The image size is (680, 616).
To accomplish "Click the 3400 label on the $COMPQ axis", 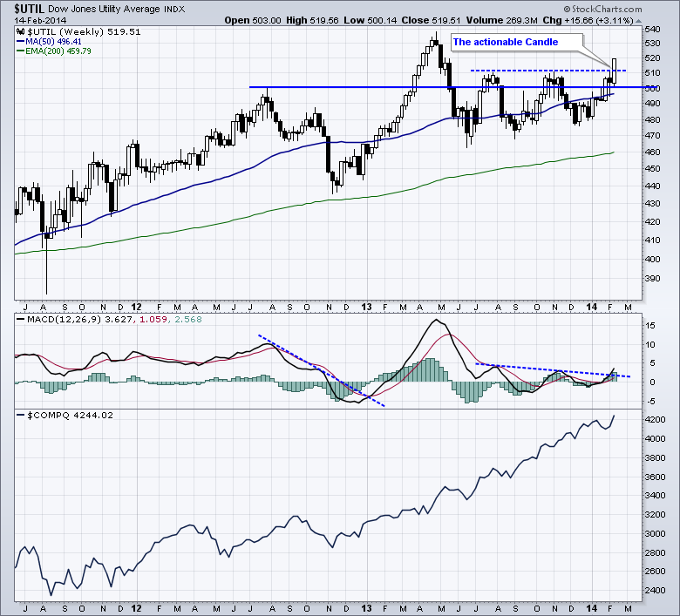I will [656, 496].
